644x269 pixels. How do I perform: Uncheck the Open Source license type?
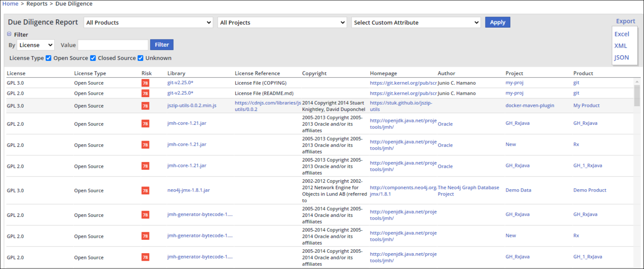pos(49,58)
